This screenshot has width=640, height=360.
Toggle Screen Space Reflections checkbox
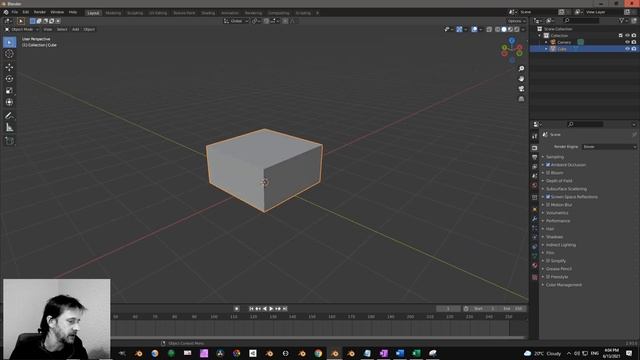548,197
